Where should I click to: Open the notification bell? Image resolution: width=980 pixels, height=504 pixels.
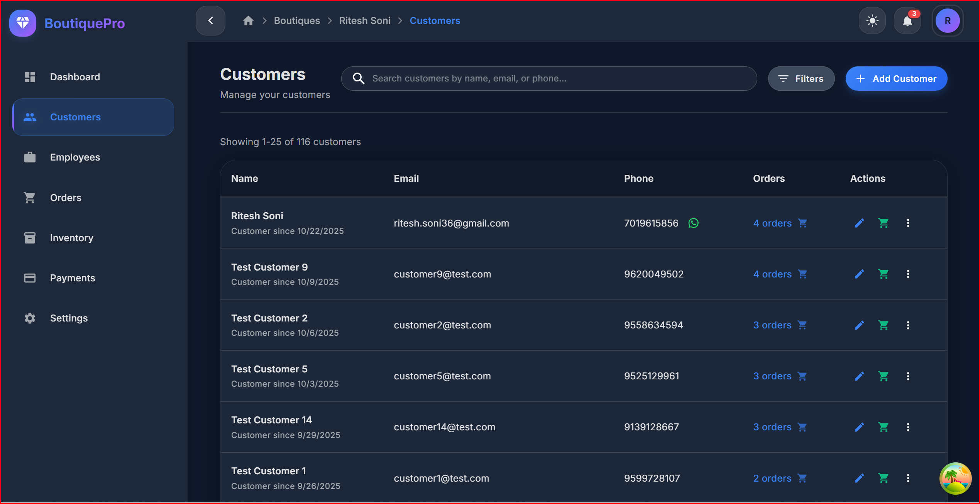click(907, 21)
